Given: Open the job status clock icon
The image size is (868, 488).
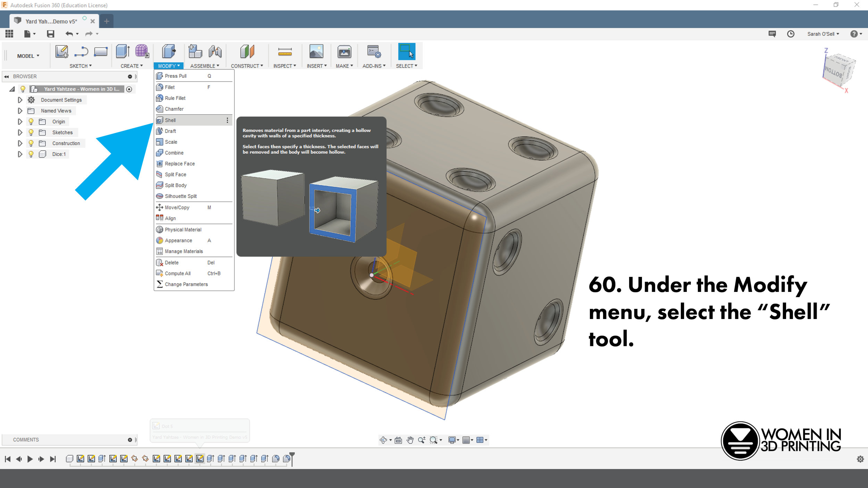Looking at the screenshot, I should (791, 34).
